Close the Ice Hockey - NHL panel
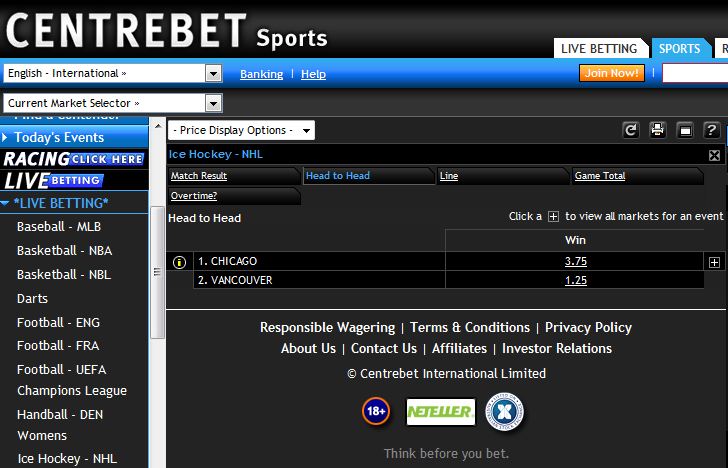The width and height of the screenshot is (728, 468). tap(714, 155)
